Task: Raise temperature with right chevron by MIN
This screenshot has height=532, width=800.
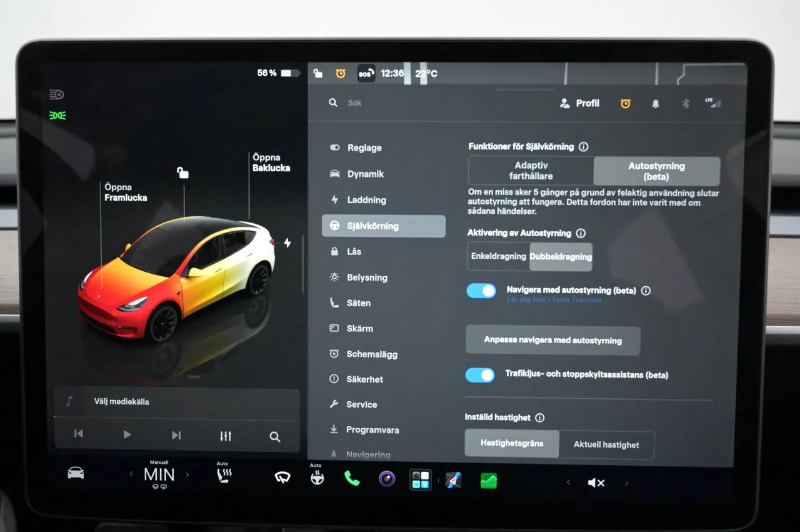Action: point(187,475)
